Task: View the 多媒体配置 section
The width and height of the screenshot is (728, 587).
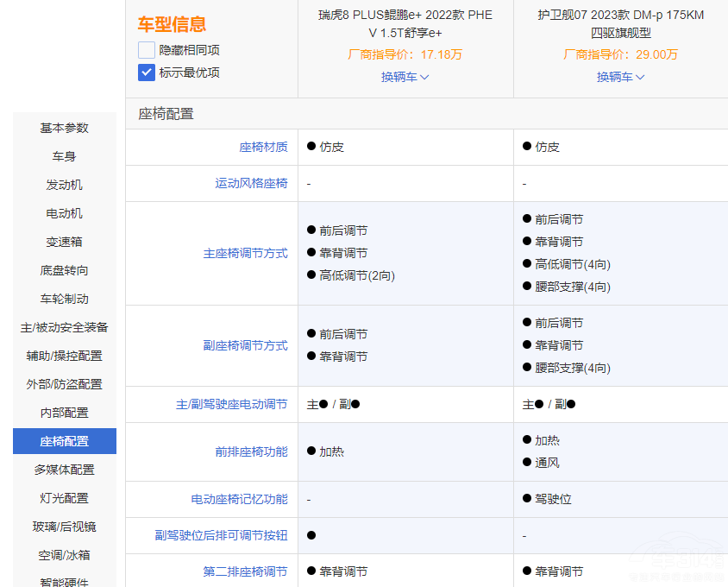Action: [x=63, y=470]
